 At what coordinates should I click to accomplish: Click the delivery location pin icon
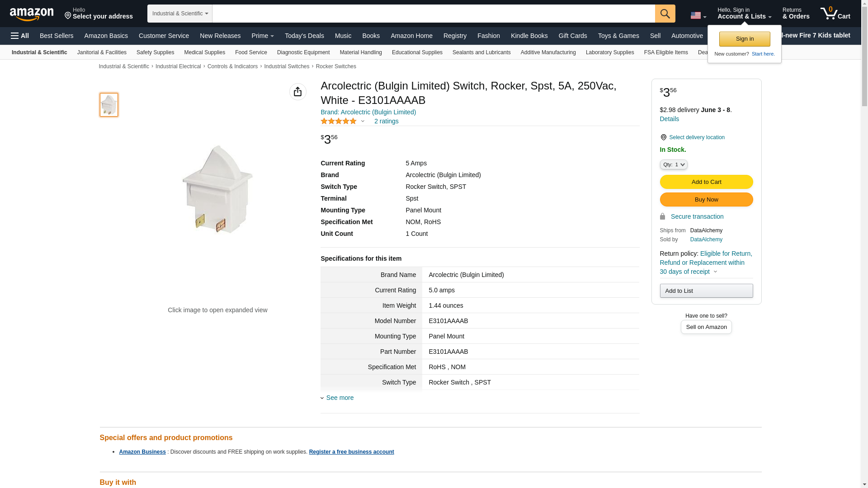pos(663,137)
